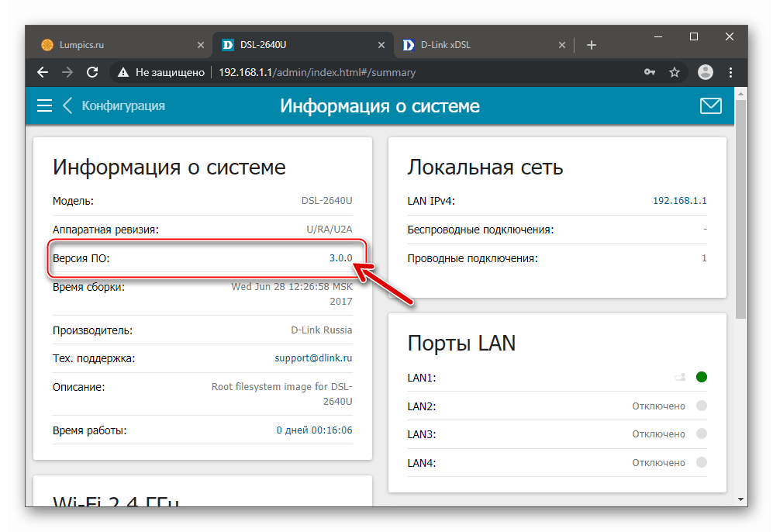This screenshot has width=773, height=532.
Task: Click the LAN2 Отключено status text
Action: [x=658, y=406]
